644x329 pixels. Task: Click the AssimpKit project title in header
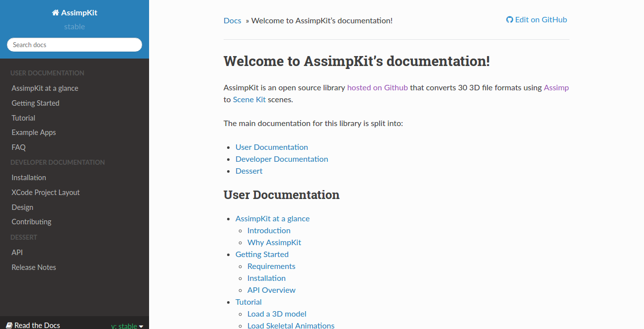pos(79,13)
